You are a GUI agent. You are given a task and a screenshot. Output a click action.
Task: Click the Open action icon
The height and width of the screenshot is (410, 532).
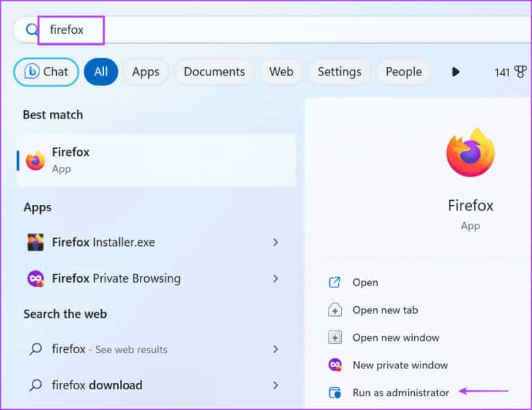(335, 282)
